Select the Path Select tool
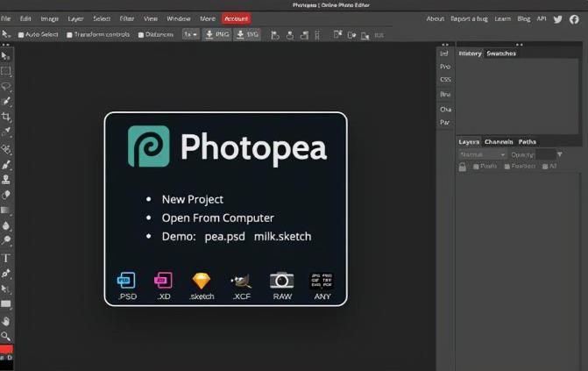 [x=5, y=289]
